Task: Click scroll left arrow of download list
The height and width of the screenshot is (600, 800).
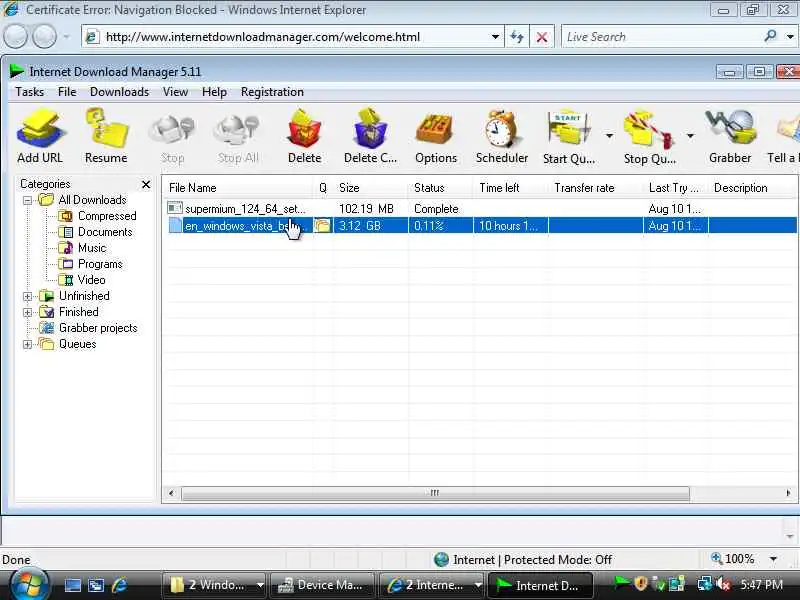Action: (x=171, y=493)
